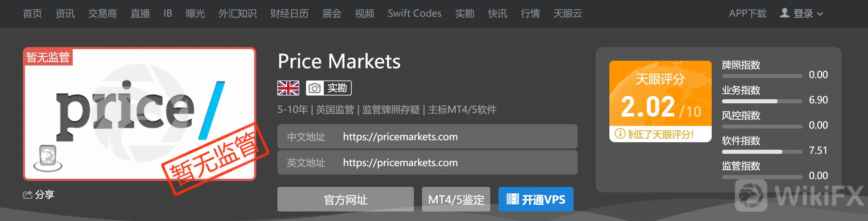Click the Price Markets title
The width and height of the screenshot is (868, 221).
pos(339,61)
